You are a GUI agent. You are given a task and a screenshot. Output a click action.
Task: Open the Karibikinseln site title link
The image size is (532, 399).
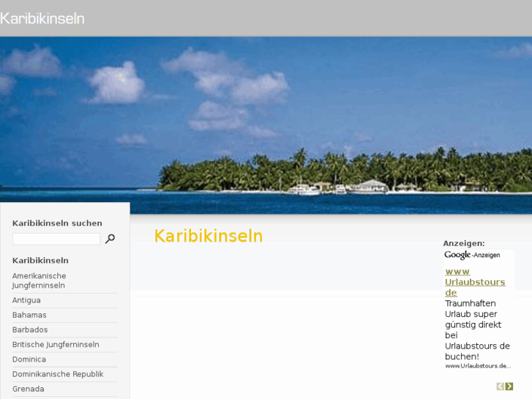(42, 18)
